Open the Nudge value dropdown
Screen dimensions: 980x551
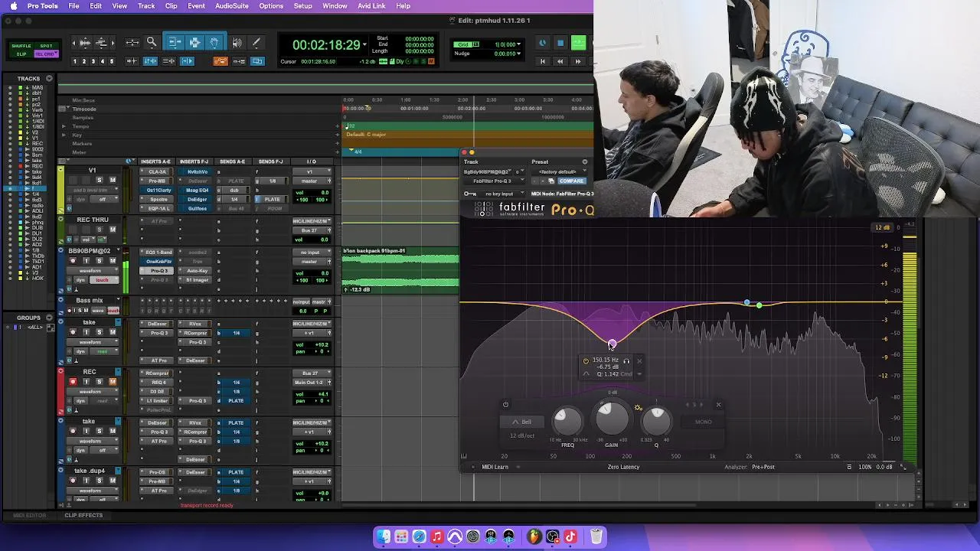520,54
